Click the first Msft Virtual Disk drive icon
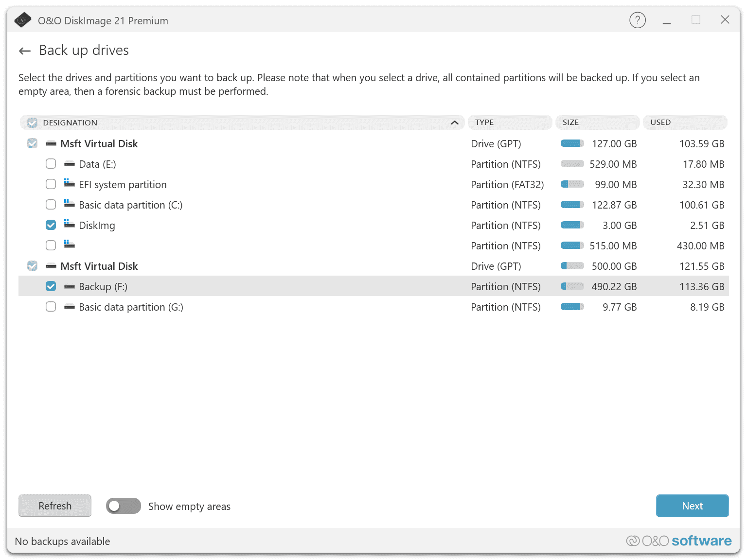This screenshot has width=747, height=560. (51, 144)
